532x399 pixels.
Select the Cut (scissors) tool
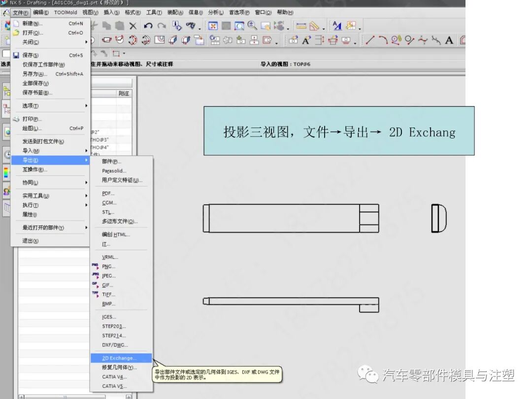[94, 26]
